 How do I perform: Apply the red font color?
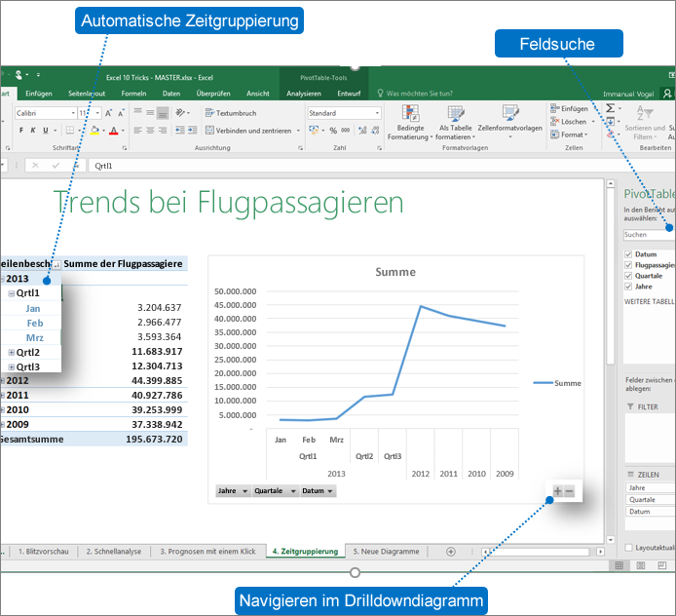(x=113, y=131)
